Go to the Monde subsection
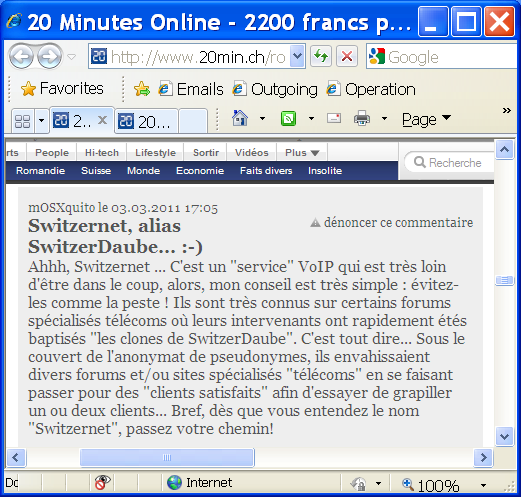 tap(143, 171)
